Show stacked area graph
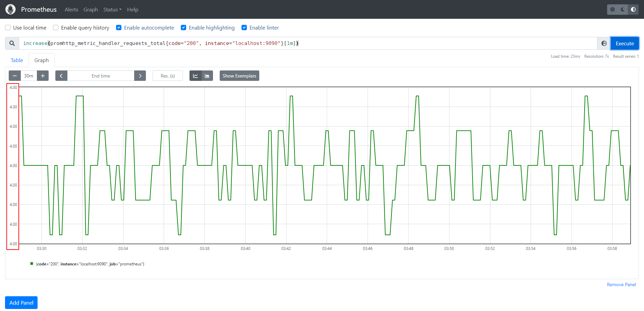This screenshot has height=311, width=644. point(207,76)
